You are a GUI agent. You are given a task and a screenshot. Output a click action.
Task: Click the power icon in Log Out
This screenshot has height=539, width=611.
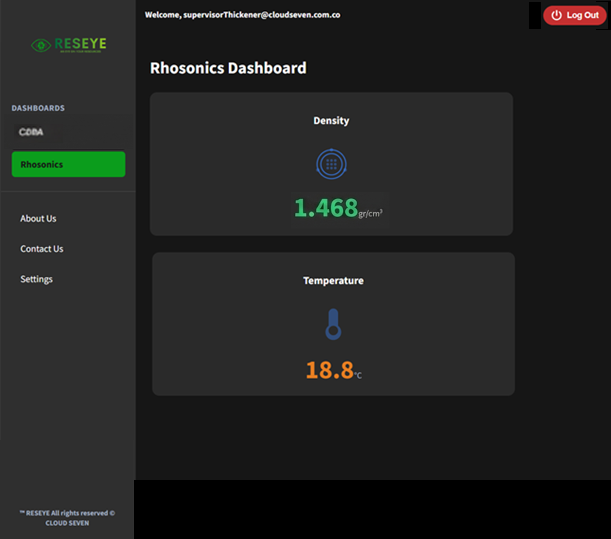556,15
